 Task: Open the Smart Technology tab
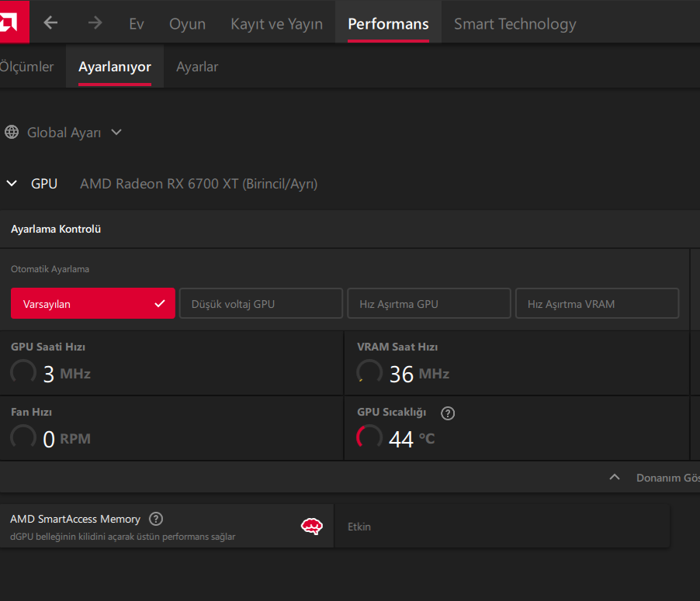coord(515,23)
